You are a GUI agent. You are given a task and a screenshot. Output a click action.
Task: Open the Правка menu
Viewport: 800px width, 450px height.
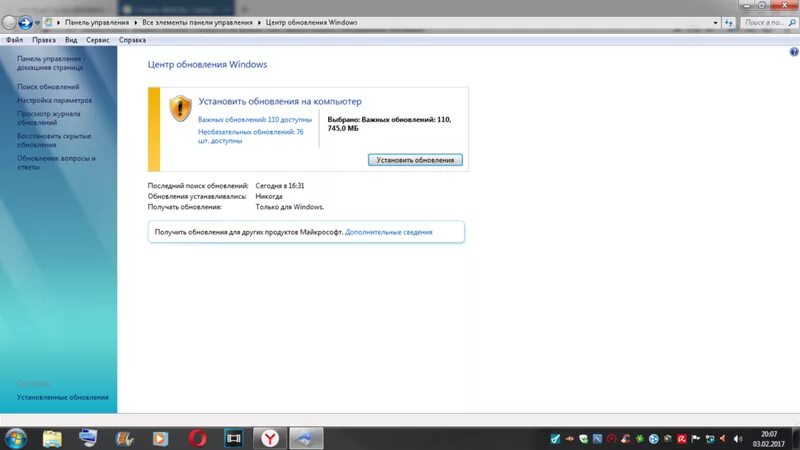44,40
